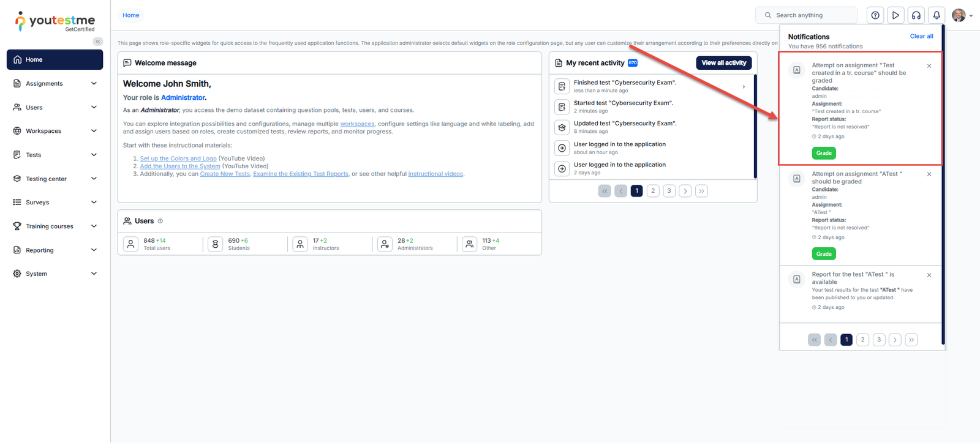The image size is (980, 443).
Task: Grade the "ATest" assignment attempt
Action: [x=824, y=254]
